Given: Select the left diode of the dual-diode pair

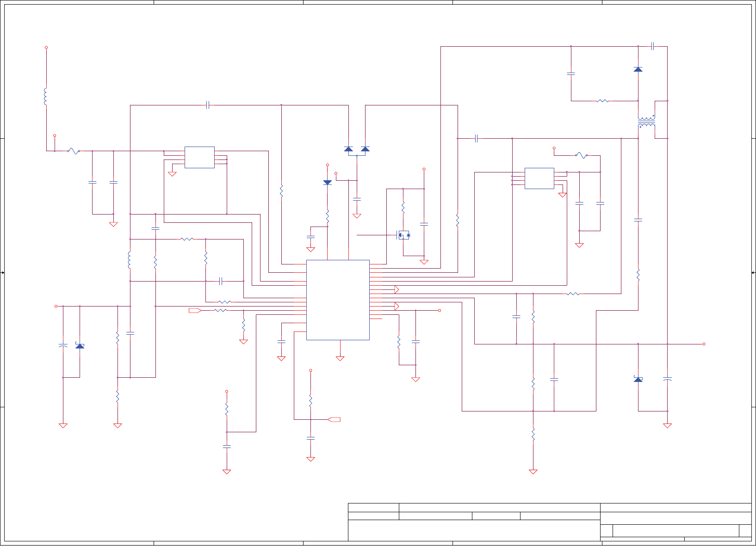Looking at the screenshot, I should point(348,149).
